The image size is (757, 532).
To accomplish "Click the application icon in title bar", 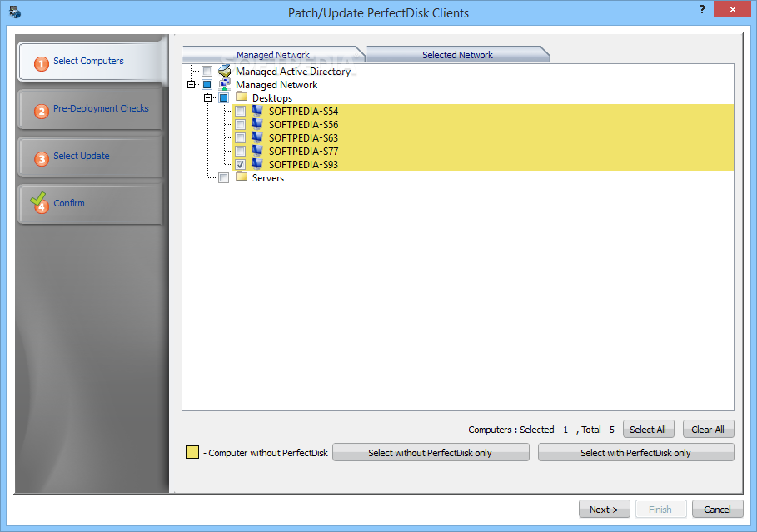I will coord(15,12).
